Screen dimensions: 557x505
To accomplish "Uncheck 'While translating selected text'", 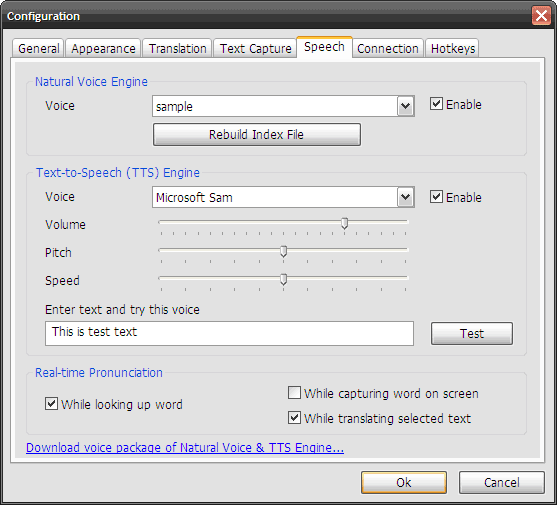I will (294, 418).
